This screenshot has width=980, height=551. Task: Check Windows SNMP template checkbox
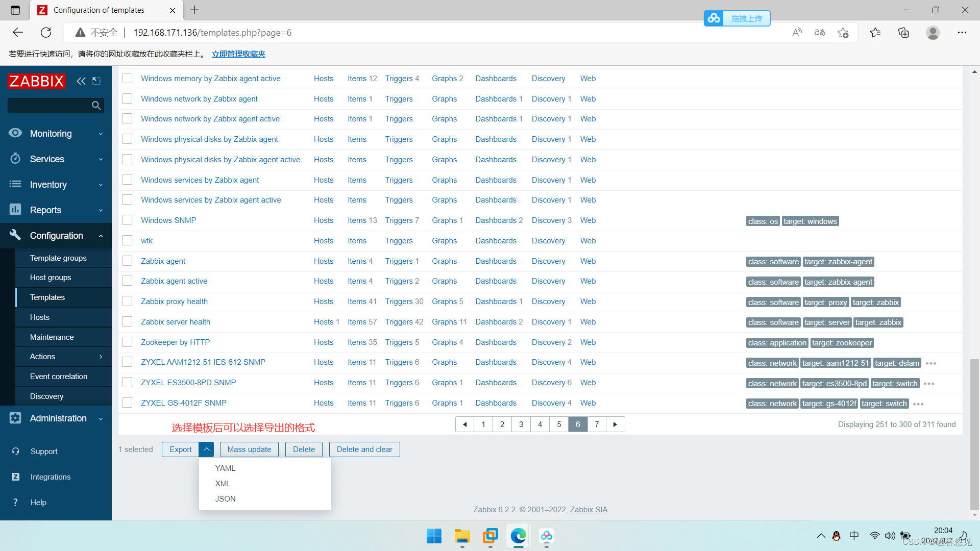point(127,220)
